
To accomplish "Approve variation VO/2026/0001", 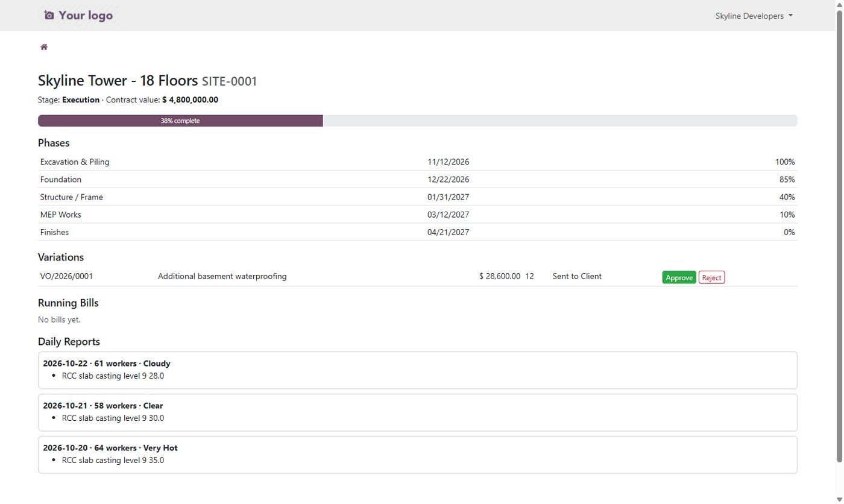I will pos(679,277).
